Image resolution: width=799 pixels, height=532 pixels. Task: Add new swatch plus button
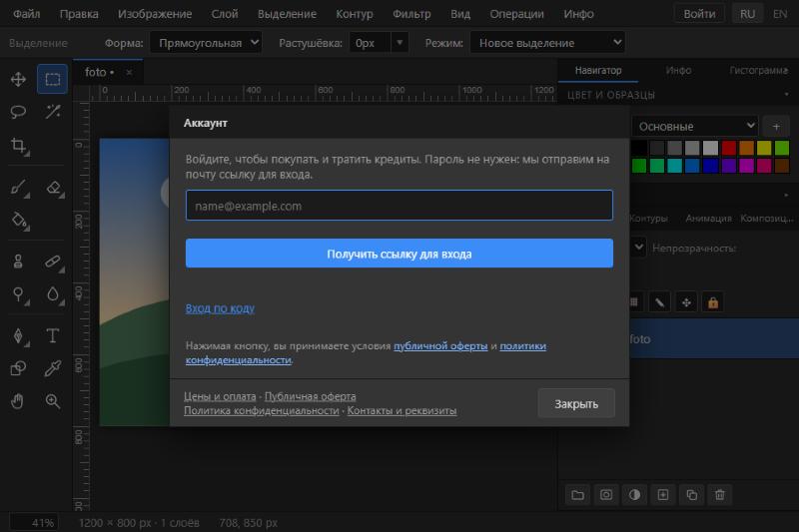click(776, 126)
